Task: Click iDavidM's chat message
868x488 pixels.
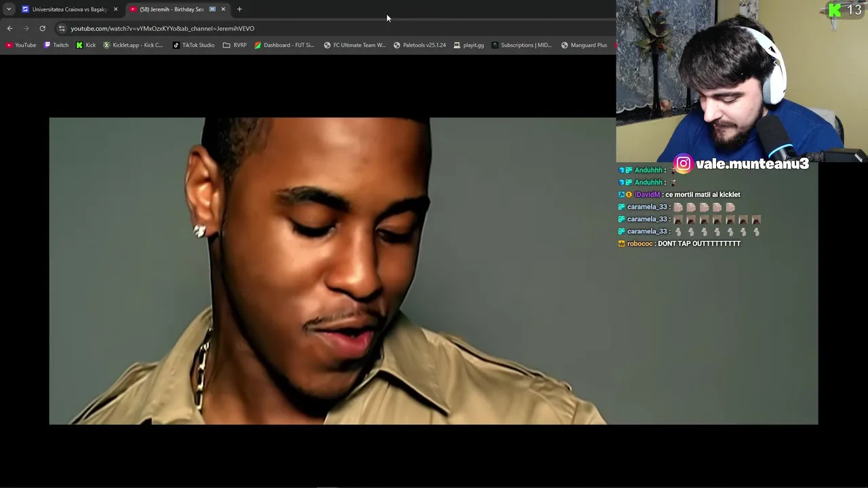Action: [x=679, y=195]
